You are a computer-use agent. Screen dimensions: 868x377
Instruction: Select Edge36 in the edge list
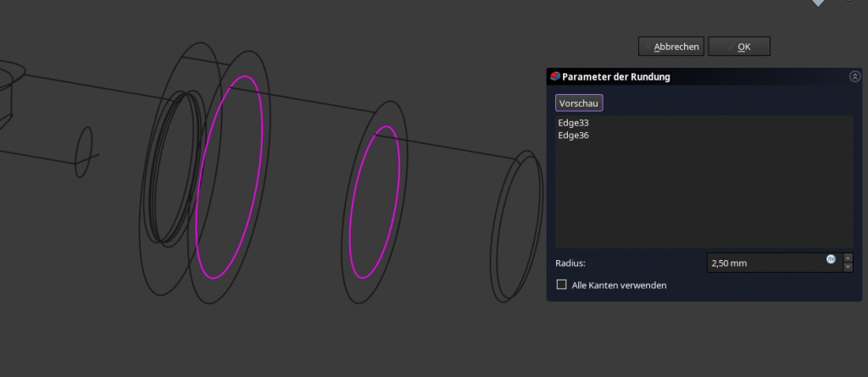pyautogui.click(x=573, y=136)
